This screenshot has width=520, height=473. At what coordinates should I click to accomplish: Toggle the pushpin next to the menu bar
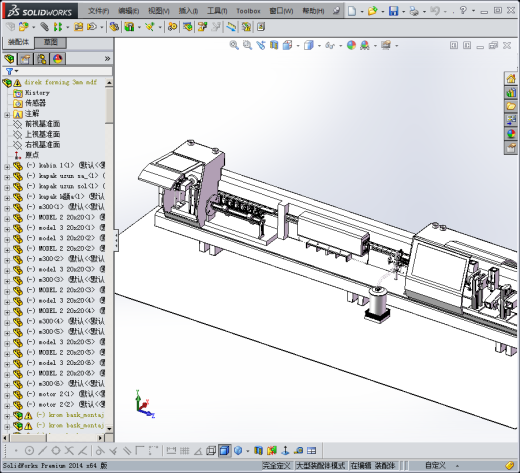click(336, 11)
